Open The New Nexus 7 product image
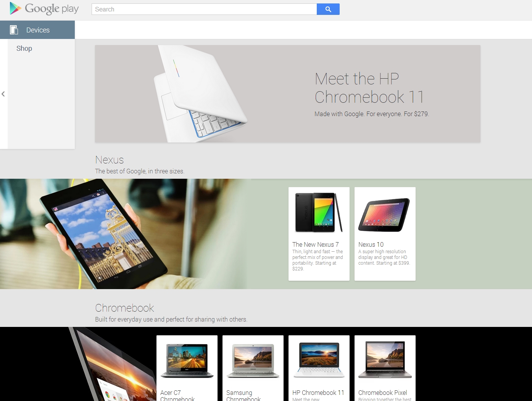This screenshot has width=532, height=401. (x=319, y=213)
